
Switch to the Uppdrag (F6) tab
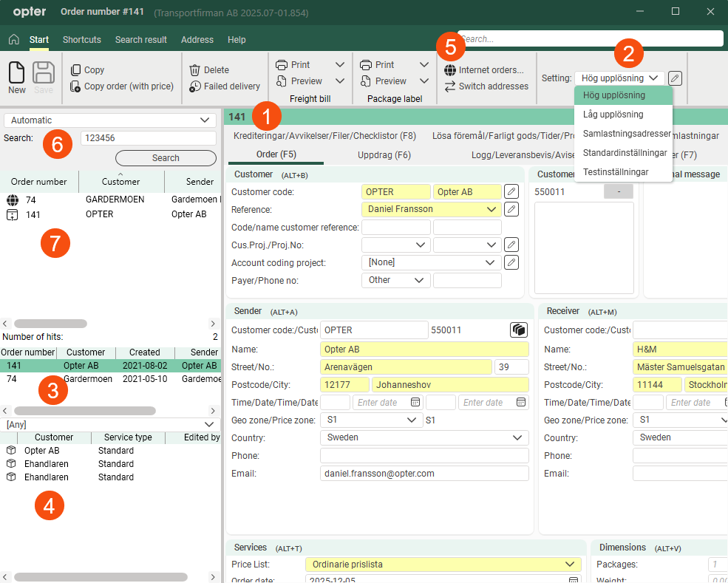point(384,155)
